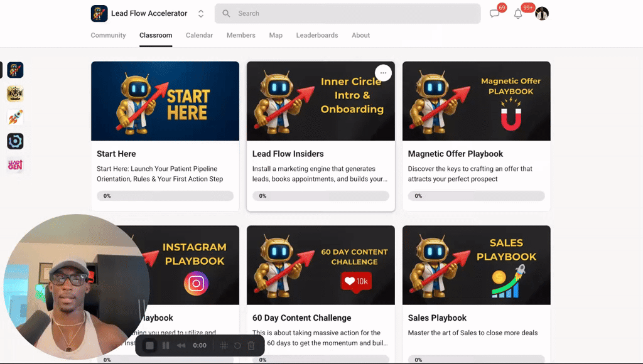
Task: Click inside the search field
Action: click(347, 13)
